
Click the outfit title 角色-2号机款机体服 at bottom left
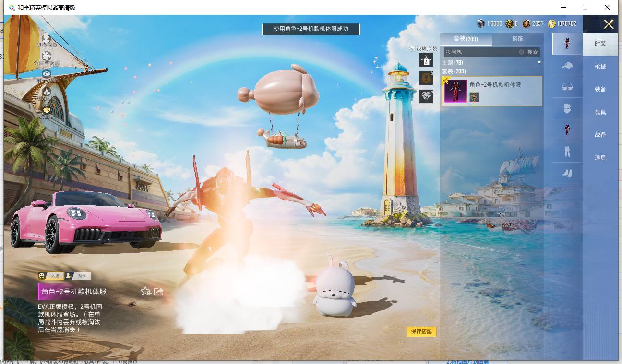pyautogui.click(x=74, y=292)
